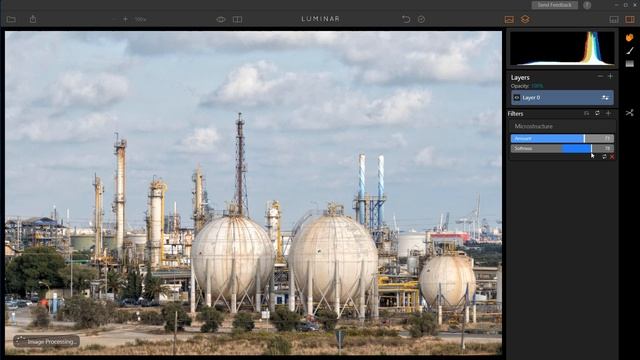
Task: Click the histogram display
Action: tap(562, 49)
